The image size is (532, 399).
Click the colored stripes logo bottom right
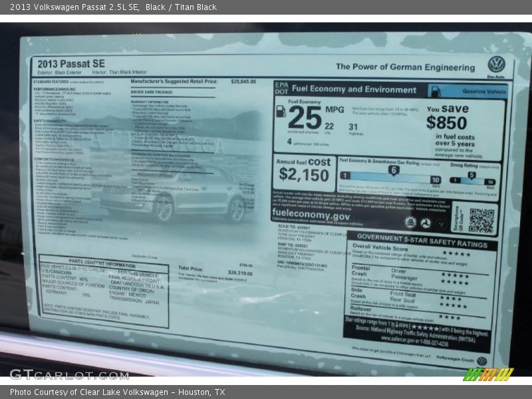[x=488, y=374]
